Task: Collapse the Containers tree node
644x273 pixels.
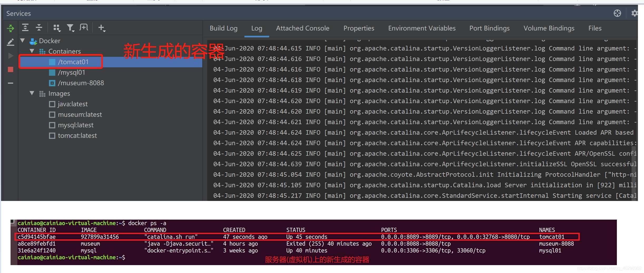Action: click(32, 51)
